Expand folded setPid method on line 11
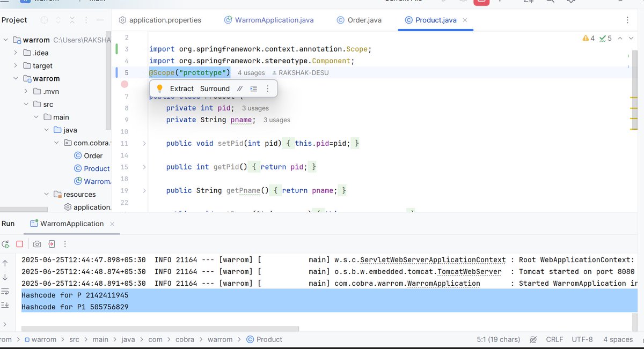 (144, 143)
